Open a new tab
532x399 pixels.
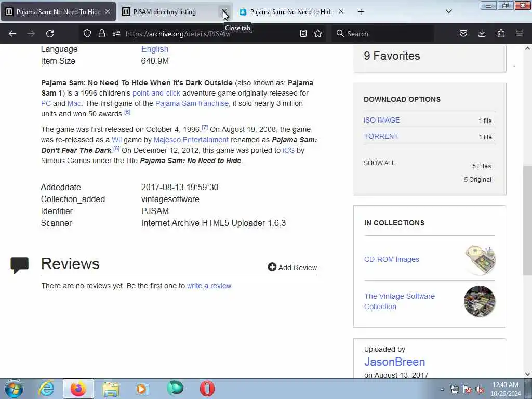[x=361, y=12]
